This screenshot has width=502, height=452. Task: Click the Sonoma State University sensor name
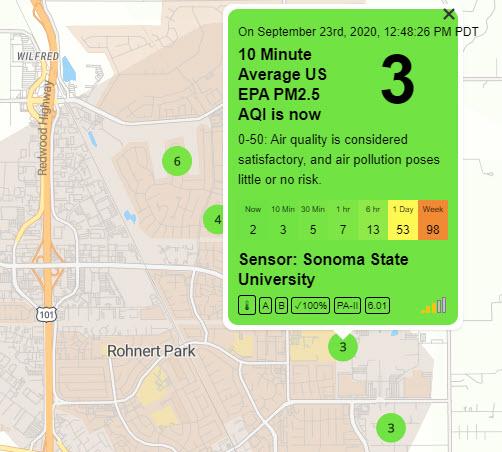coord(324,269)
